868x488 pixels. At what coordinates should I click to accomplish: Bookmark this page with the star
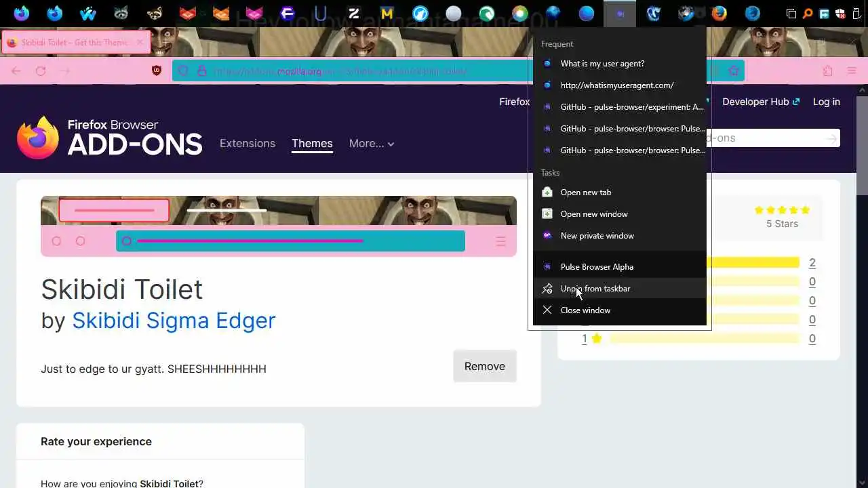(x=734, y=70)
